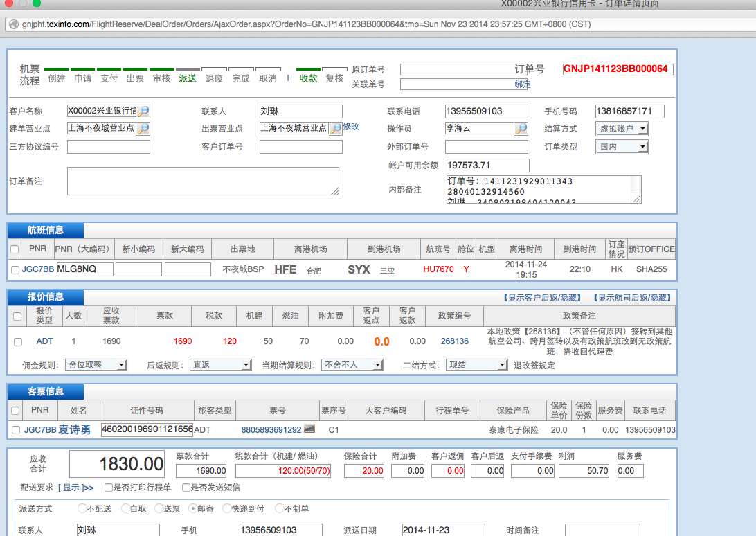Image resolution: width=756 pixels, height=536 pixels.
Task: Click passenger name 袁诗勇
Action: (x=74, y=429)
